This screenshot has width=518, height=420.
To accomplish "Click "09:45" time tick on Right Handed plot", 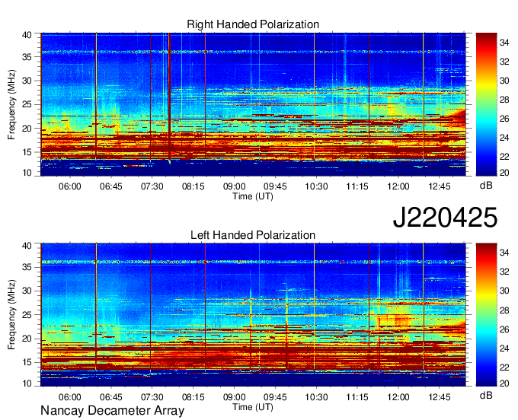I will [x=275, y=186].
